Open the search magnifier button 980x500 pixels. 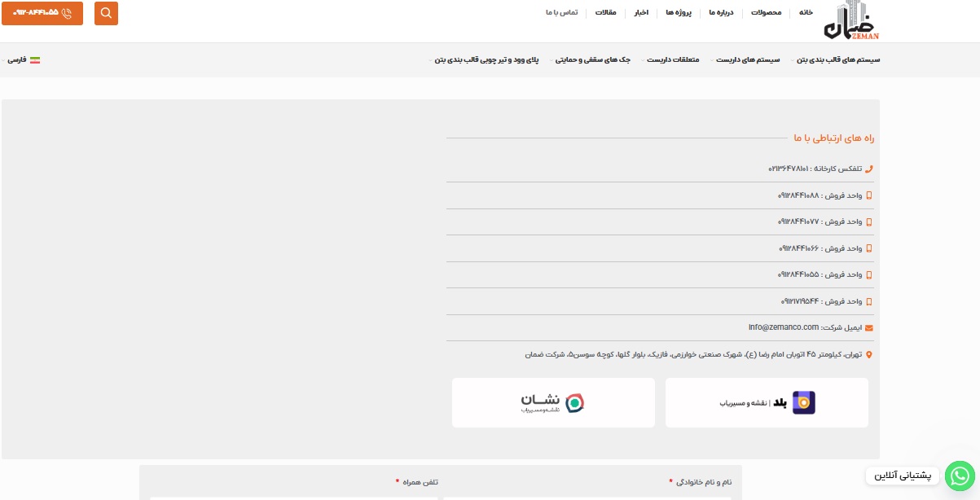click(x=106, y=13)
